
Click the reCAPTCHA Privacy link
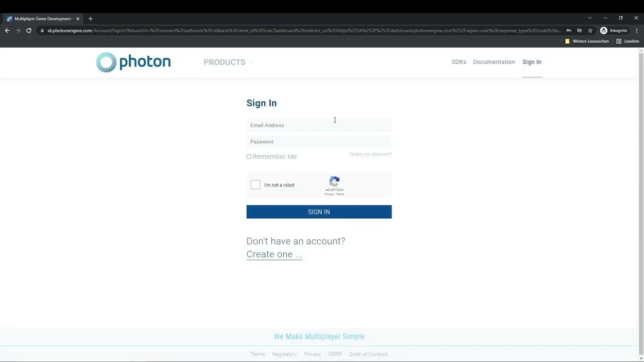point(329,194)
